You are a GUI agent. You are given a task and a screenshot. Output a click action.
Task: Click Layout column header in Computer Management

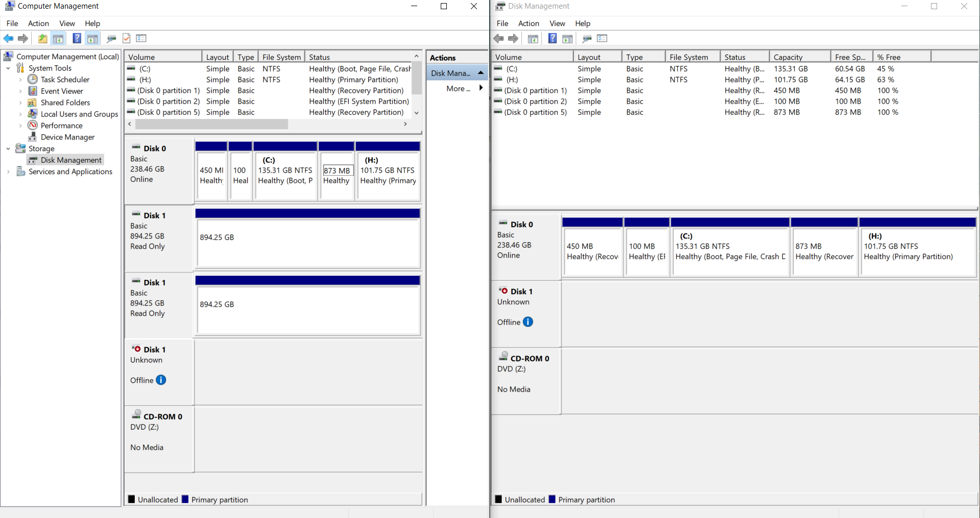[218, 57]
